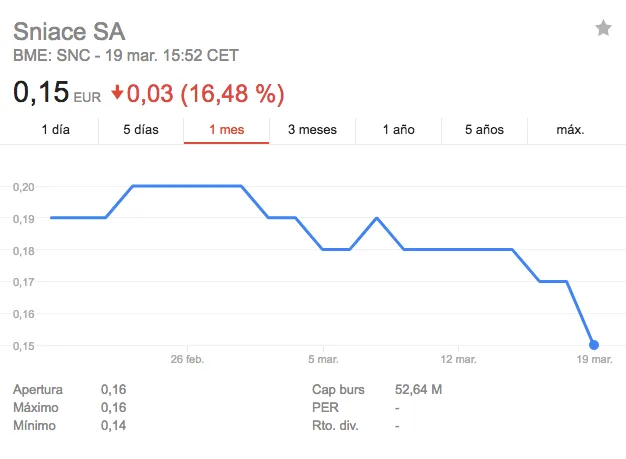Click the 19 mar. date axis label

coord(594,359)
